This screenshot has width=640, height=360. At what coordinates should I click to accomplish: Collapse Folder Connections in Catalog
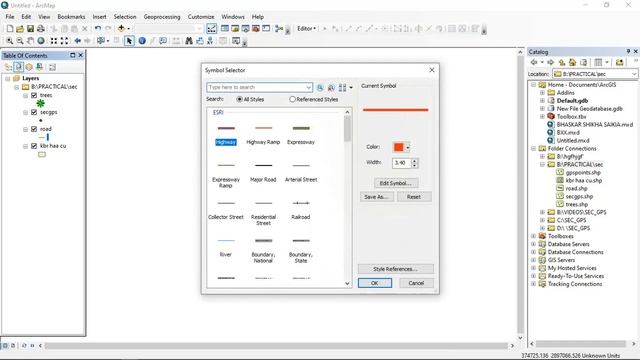[x=533, y=149]
